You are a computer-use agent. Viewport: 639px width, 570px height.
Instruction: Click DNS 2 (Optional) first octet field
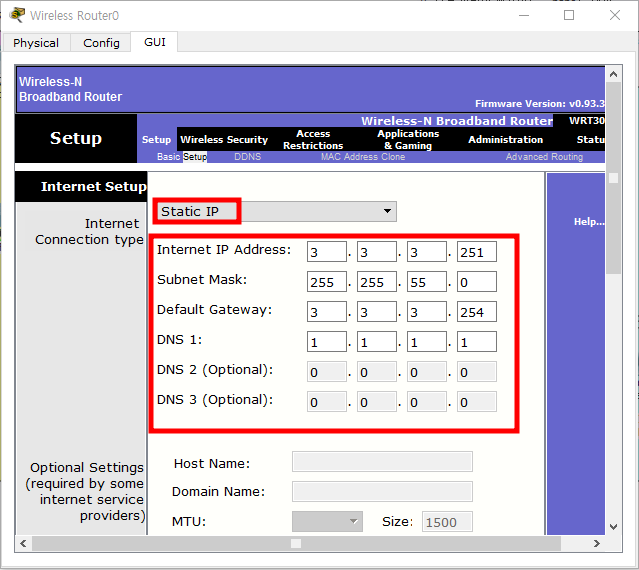coord(327,372)
